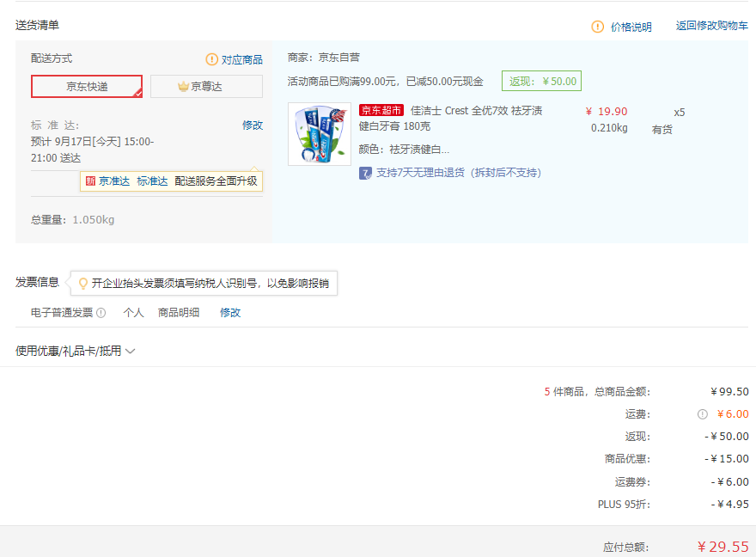Click the 运费券 -¥6.00 amount

click(x=730, y=481)
